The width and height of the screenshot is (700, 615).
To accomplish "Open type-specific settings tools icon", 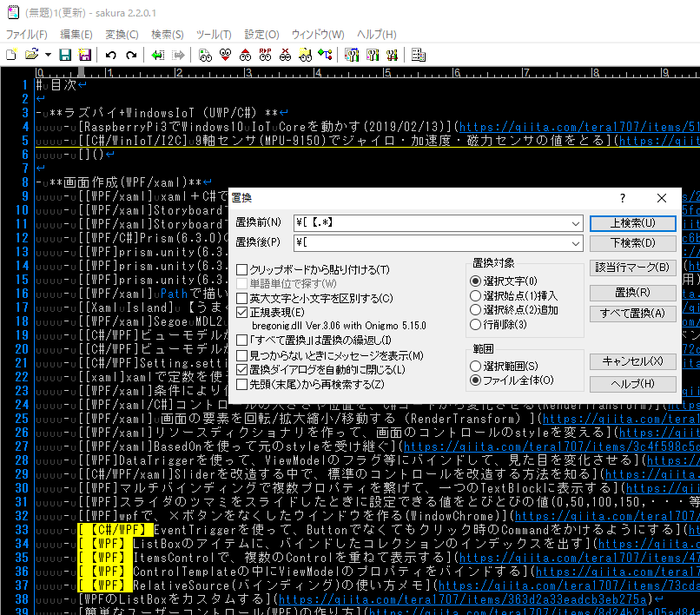I will point(373,55).
